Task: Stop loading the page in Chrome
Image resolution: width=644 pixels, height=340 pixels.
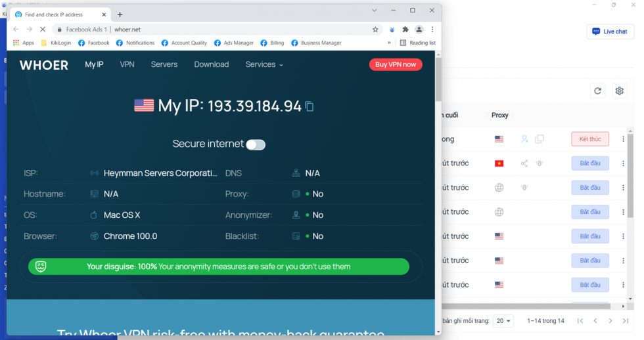Action: coord(42,29)
